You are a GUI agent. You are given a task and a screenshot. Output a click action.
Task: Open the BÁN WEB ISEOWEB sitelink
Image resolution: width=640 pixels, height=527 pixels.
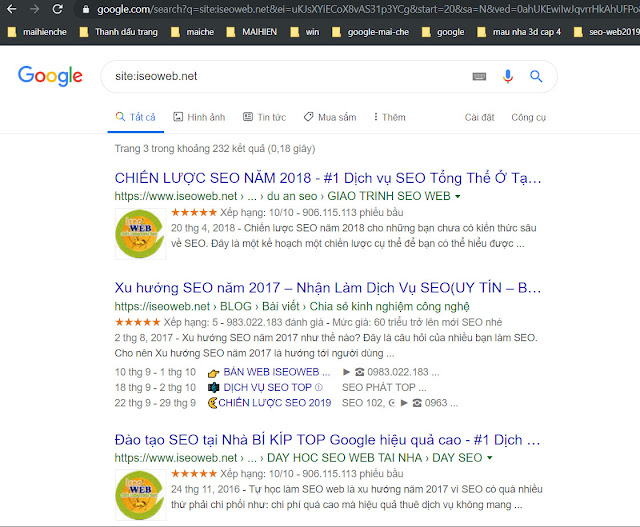pos(277,372)
